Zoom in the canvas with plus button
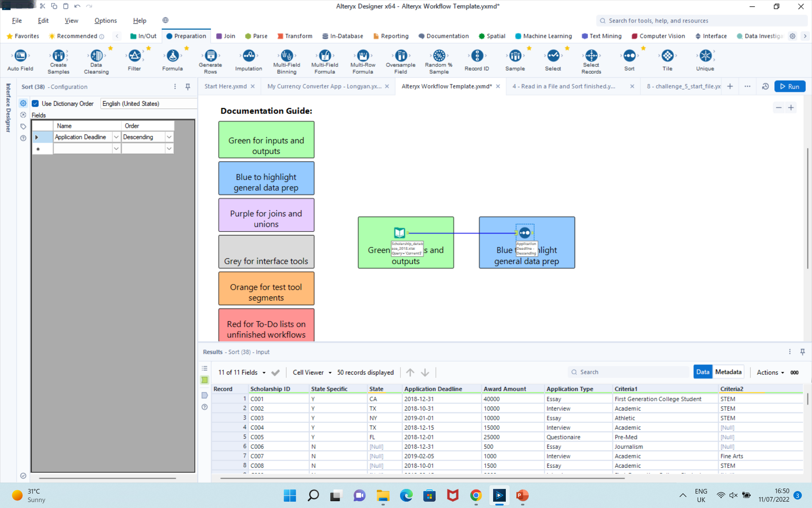812x508 pixels. tap(791, 108)
